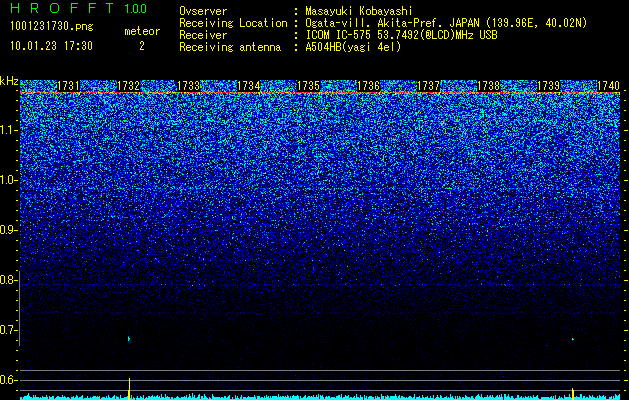Click the 1737 time marker

(429, 86)
